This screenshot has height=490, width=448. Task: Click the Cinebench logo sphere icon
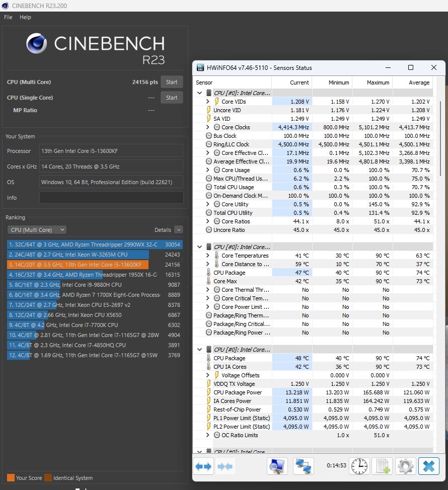[x=37, y=43]
